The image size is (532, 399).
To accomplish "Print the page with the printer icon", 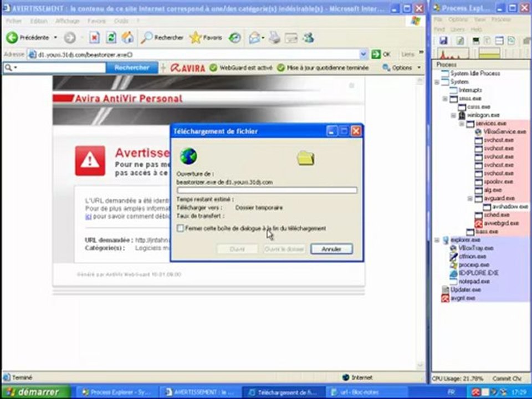I will 274,38.
